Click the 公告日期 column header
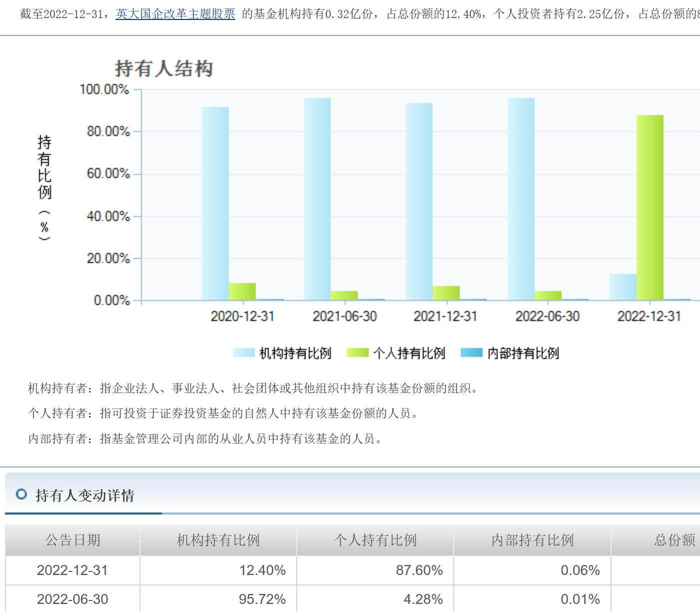Screen dimensions: 700x612 pyautogui.click(x=73, y=540)
